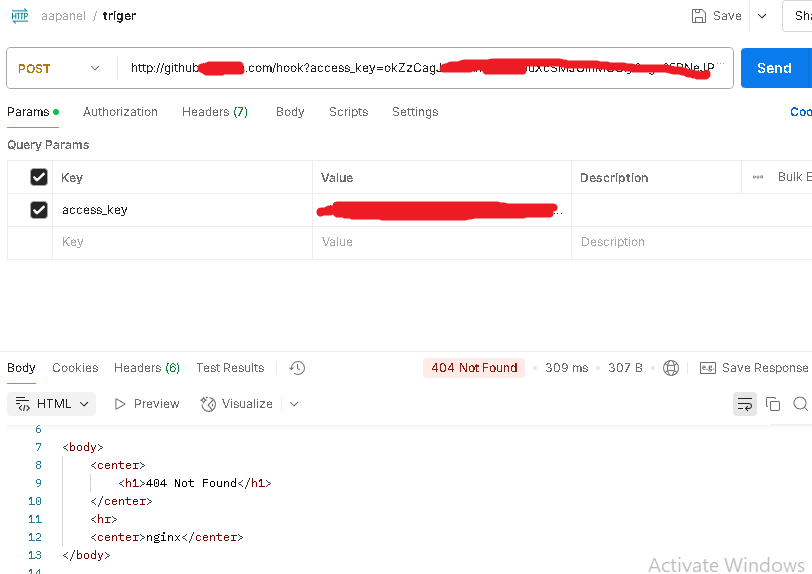This screenshot has width=812, height=574.
Task: Click the triger request name
Action: click(119, 16)
